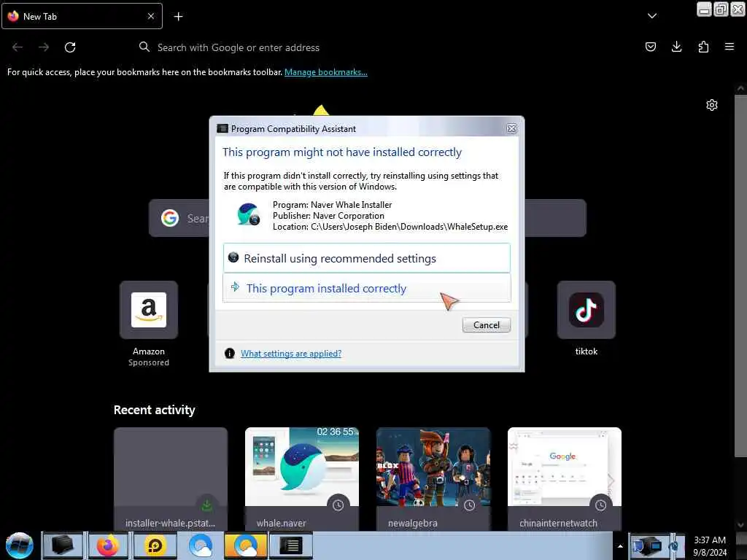Open the first black taskbar application

pyautogui.click(x=63, y=545)
